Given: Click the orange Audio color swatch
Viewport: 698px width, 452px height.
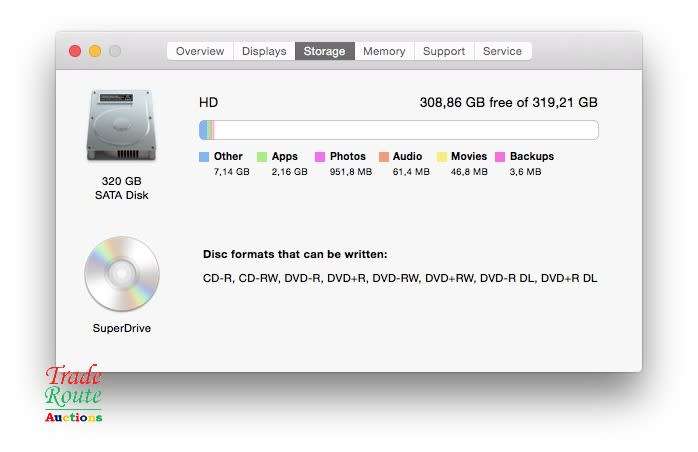Looking at the screenshot, I should 383,157.
